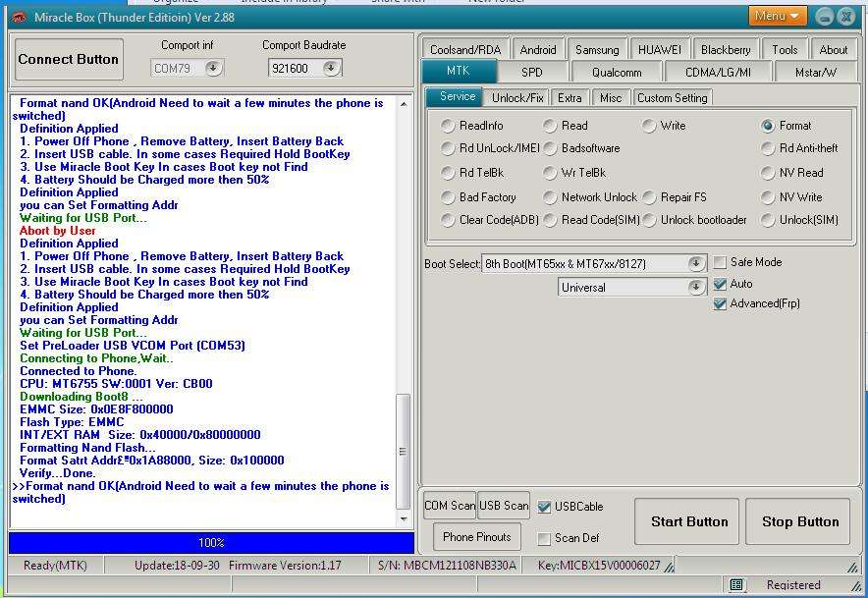Switch to the Coolsand/RDA tab

(465, 49)
